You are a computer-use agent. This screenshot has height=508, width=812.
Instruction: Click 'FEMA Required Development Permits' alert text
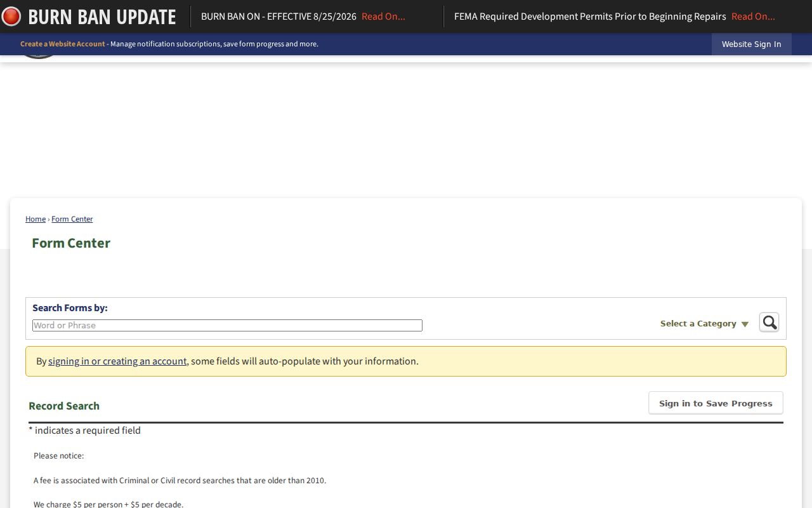coord(590,17)
